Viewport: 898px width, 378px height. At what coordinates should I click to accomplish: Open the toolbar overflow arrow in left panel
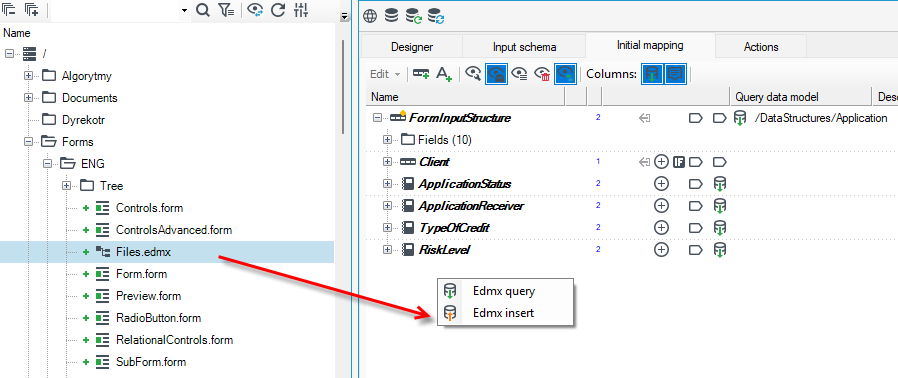click(344, 17)
